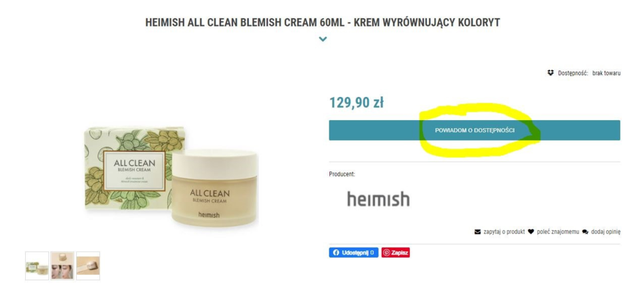
Task: Open the dodaj opinię link
Action: (606, 232)
